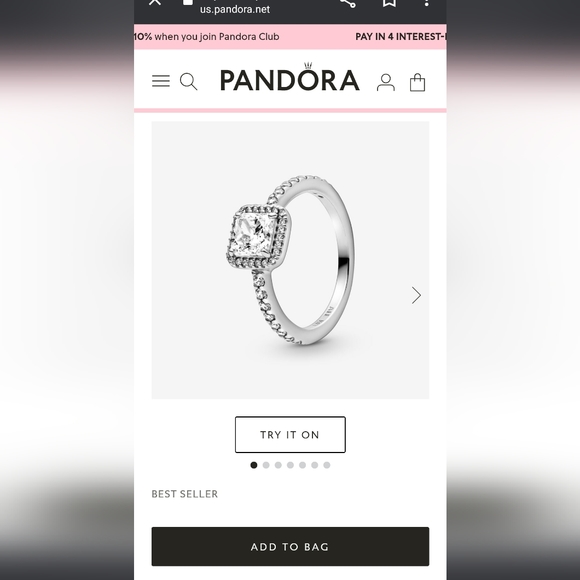Image resolution: width=580 pixels, height=580 pixels.
Task: Select the last carousel dot
Action: click(327, 465)
